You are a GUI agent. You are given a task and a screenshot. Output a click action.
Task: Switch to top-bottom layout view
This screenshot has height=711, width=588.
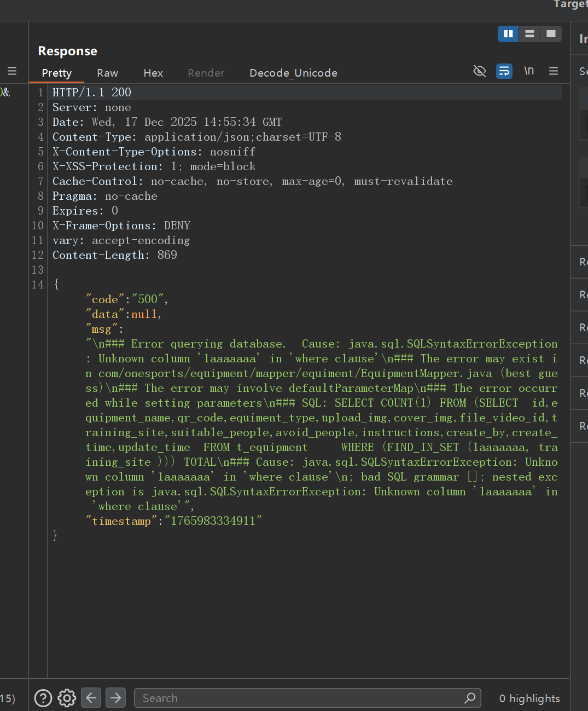coord(529,34)
